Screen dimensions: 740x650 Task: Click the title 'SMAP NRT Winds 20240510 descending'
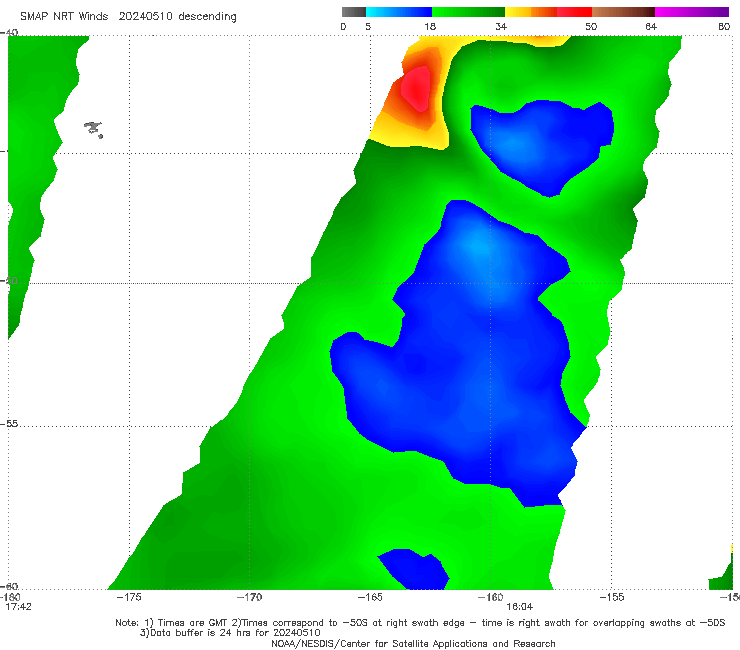pos(128,17)
